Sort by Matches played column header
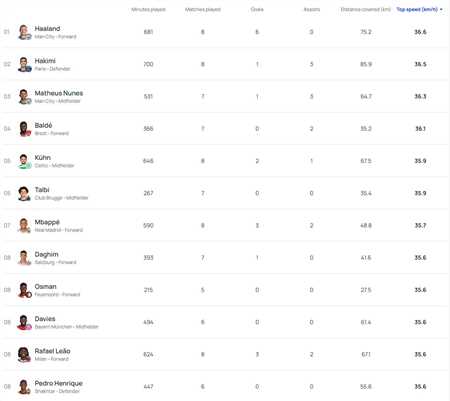This screenshot has width=450, height=401. tap(203, 9)
